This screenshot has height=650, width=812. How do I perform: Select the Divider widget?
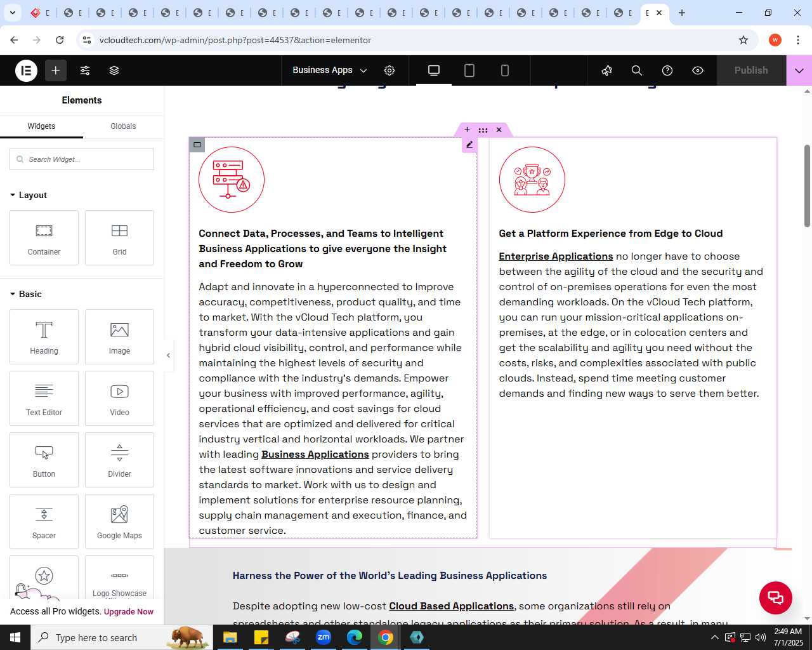(119, 460)
